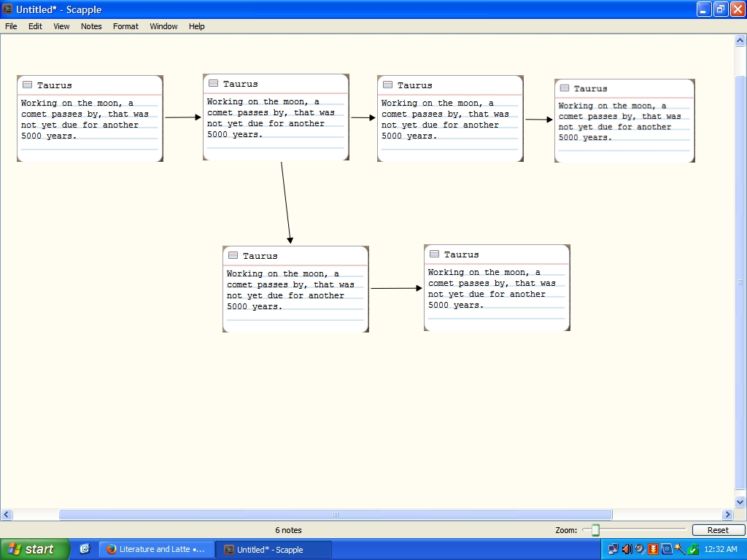This screenshot has height=560, width=747.
Task: Click the volume speaker icon in system tray
Action: tap(627, 549)
